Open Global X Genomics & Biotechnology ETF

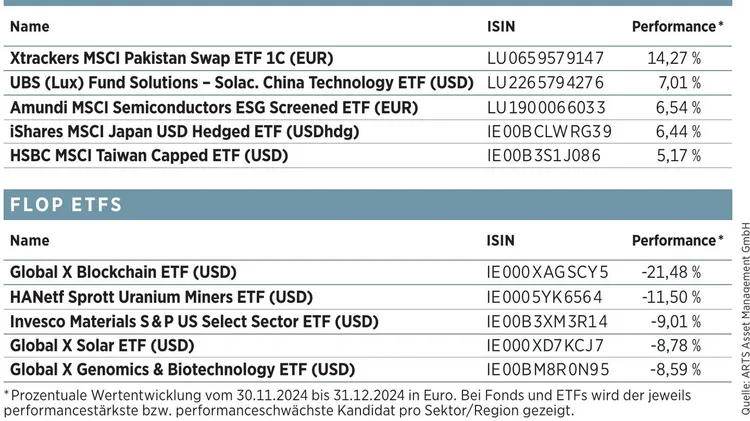tap(182, 369)
